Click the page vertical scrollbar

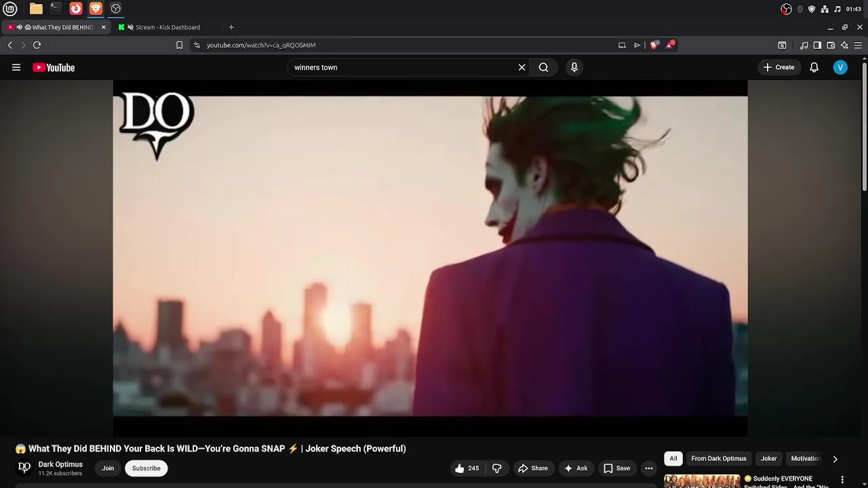(x=865, y=125)
